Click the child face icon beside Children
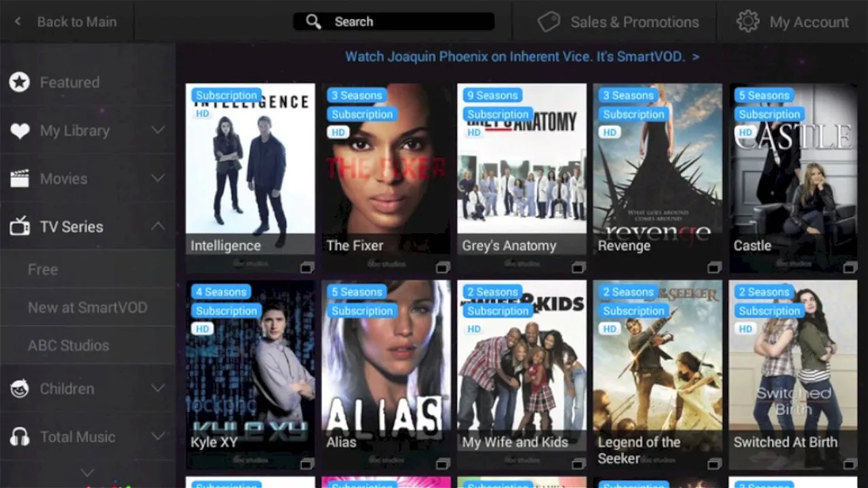Viewport: 868px width, 488px height. click(x=20, y=389)
